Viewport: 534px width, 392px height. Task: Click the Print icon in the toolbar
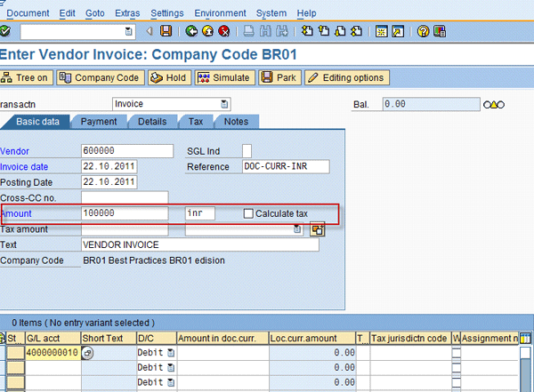pos(249,31)
